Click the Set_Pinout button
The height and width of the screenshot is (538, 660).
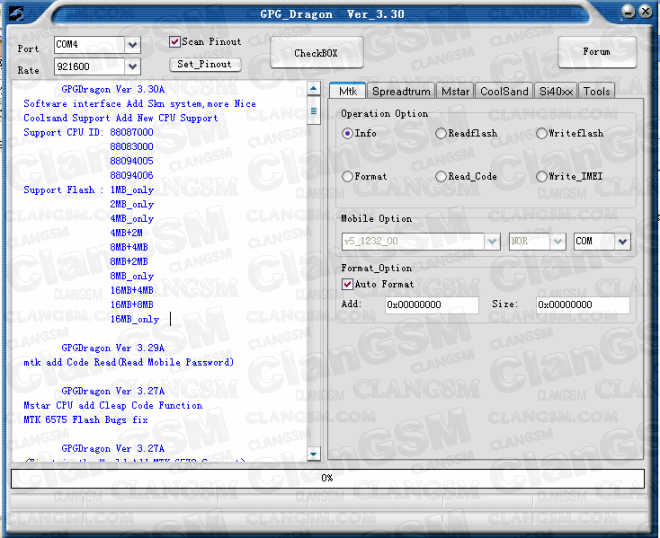pyautogui.click(x=205, y=64)
